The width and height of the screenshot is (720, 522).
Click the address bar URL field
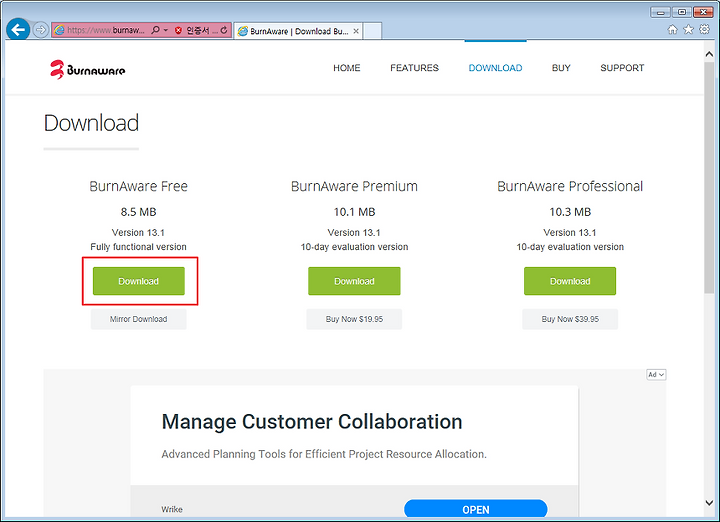click(106, 30)
